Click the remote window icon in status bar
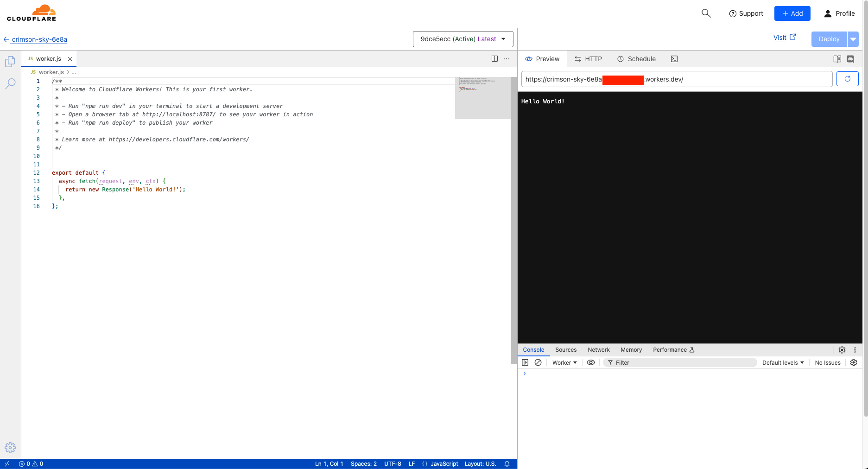 pyautogui.click(x=7, y=464)
